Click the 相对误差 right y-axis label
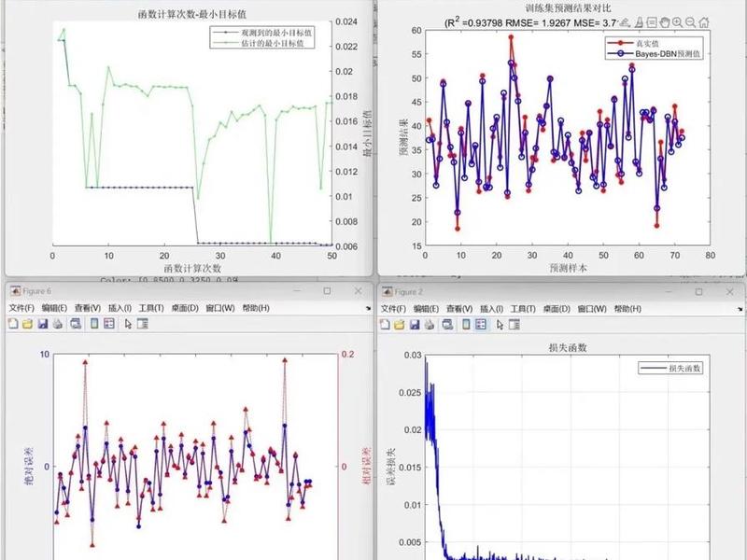Viewport: 747px width, 560px height. [366, 466]
